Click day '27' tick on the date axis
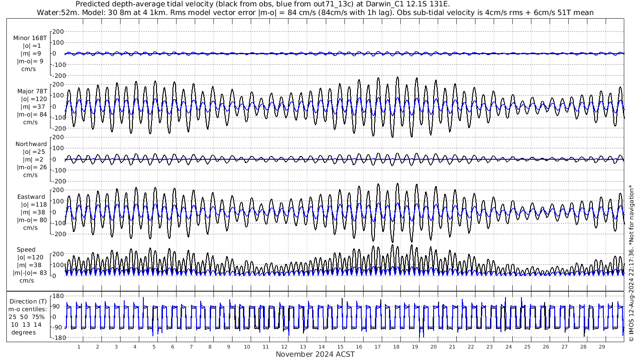This screenshot has width=637, height=364. click(x=564, y=347)
